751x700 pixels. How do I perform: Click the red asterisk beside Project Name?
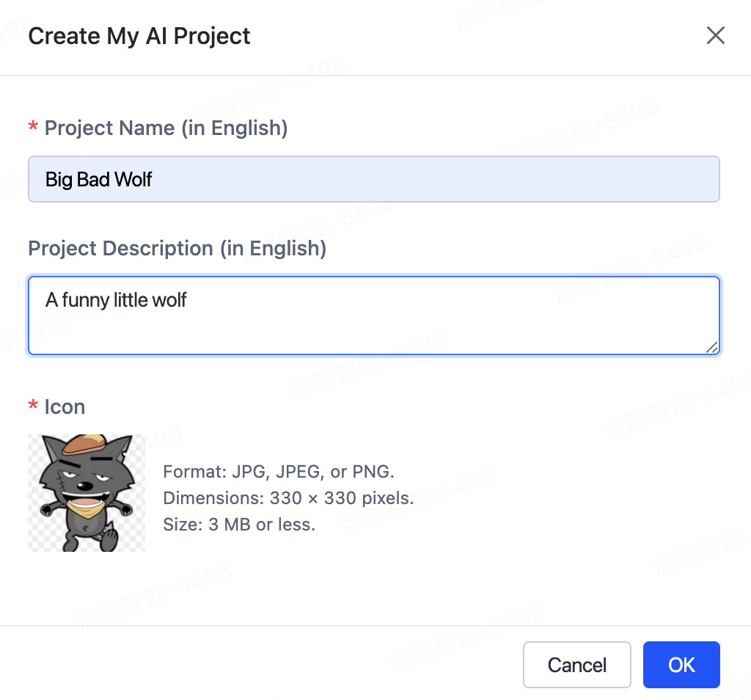(33, 128)
